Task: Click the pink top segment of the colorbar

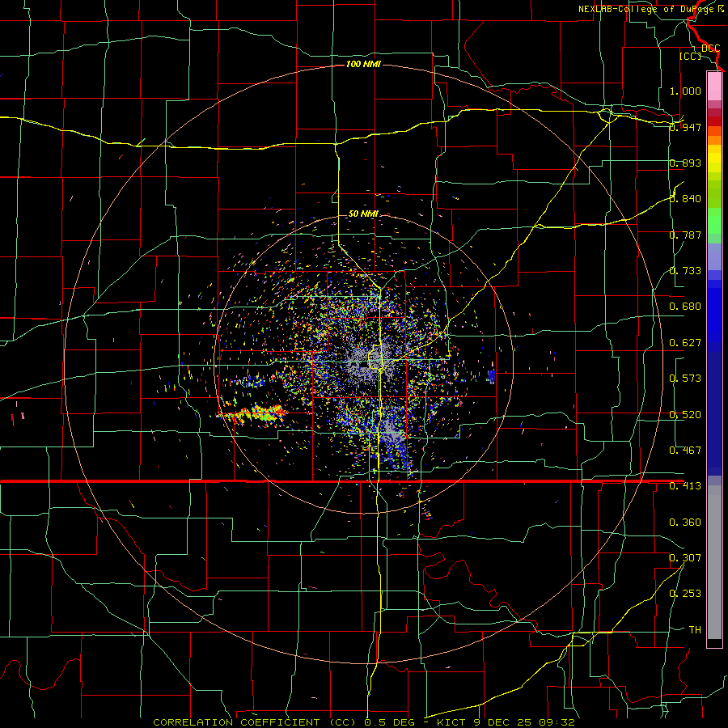Action: click(714, 86)
